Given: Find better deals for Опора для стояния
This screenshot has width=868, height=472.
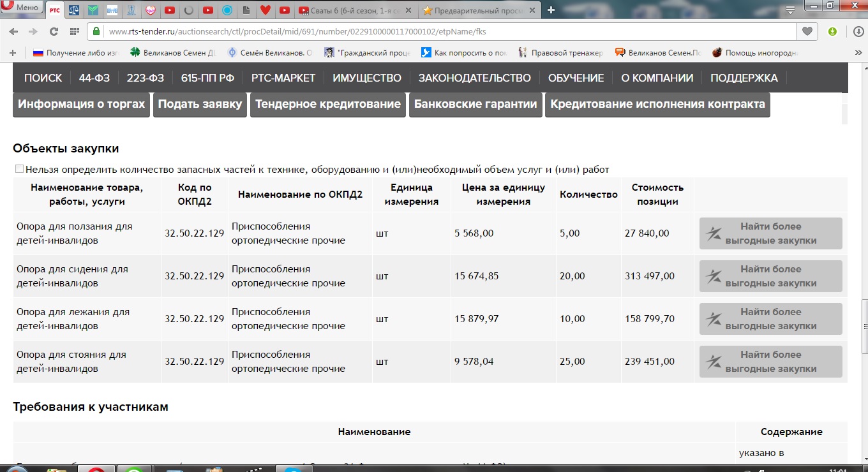Looking at the screenshot, I should (771, 362).
